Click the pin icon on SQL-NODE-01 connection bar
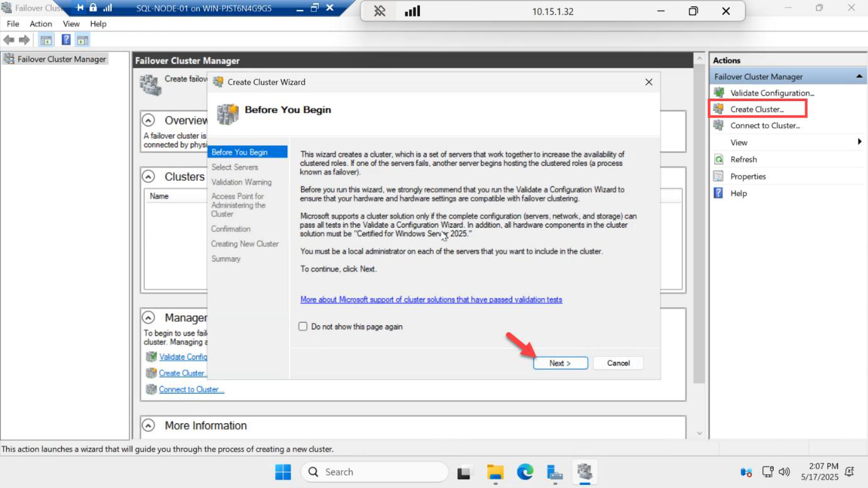Screen dimensions: 868x488 tap(80, 8)
